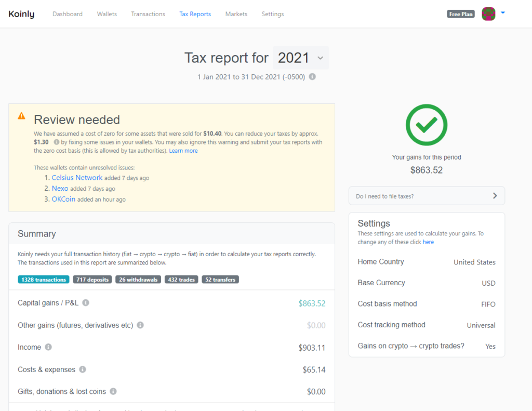Click the 26 withdrawals badge
Image resolution: width=532 pixels, height=411 pixels.
pos(138,280)
